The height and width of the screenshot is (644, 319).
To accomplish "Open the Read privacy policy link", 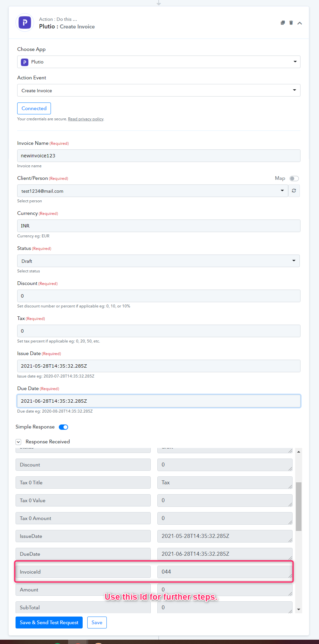I will (x=86, y=119).
